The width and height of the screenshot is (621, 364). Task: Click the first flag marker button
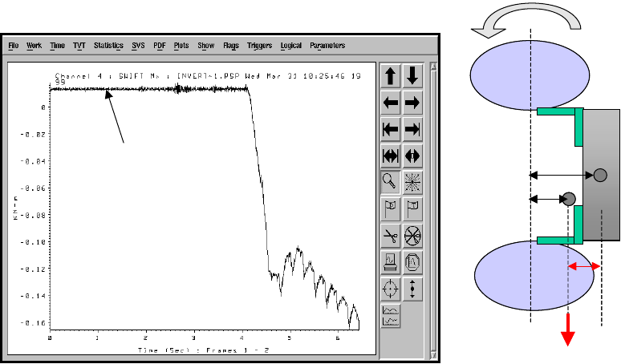click(x=391, y=209)
